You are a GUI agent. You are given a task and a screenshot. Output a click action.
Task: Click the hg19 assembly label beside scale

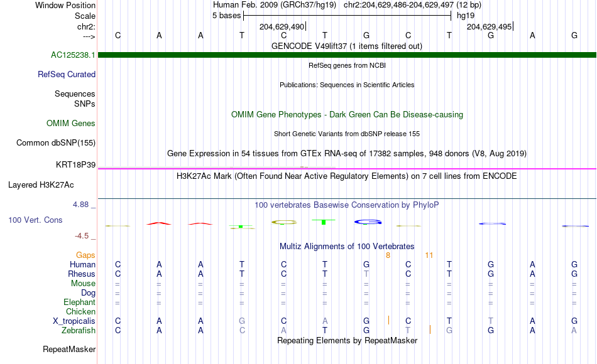tap(466, 16)
